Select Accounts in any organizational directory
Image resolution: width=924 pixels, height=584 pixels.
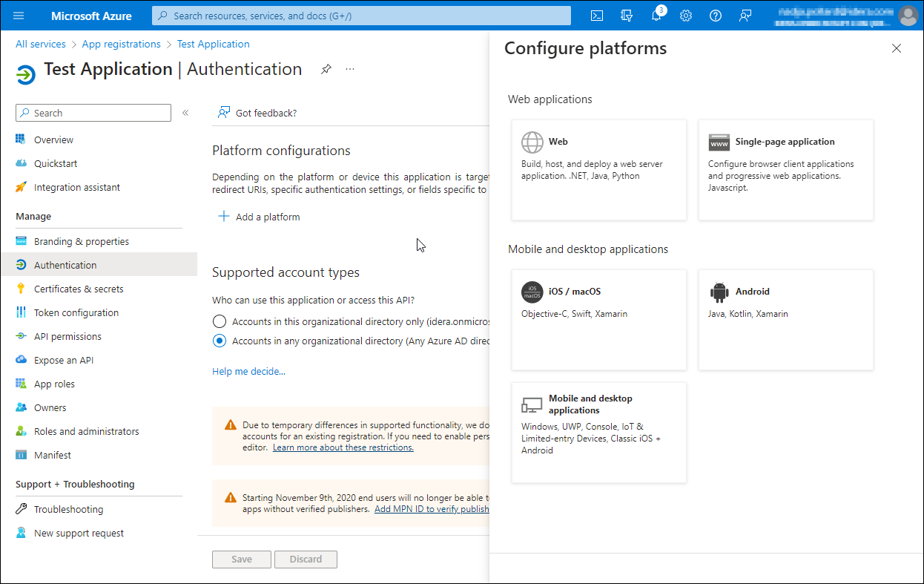click(219, 341)
